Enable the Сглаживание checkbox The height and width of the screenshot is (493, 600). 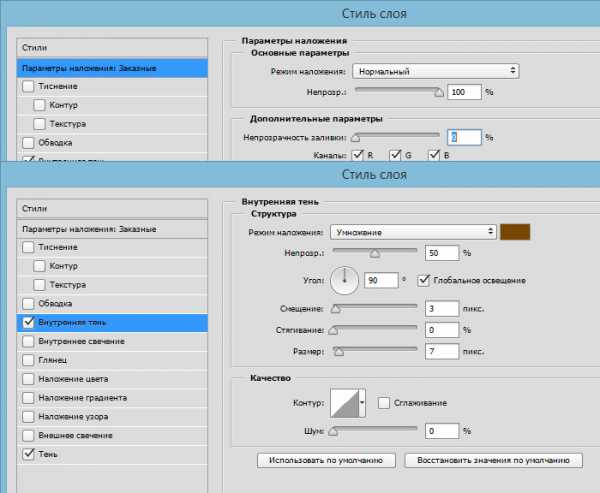[x=383, y=403]
